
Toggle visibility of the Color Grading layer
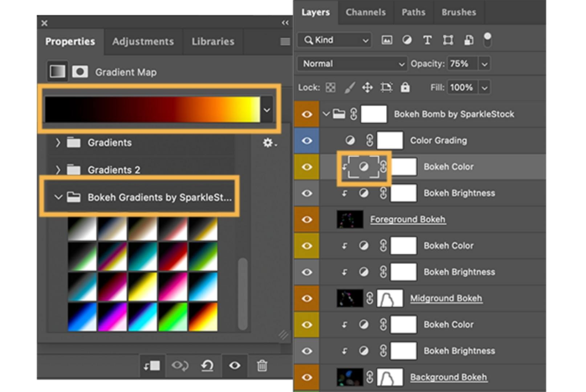pos(307,140)
